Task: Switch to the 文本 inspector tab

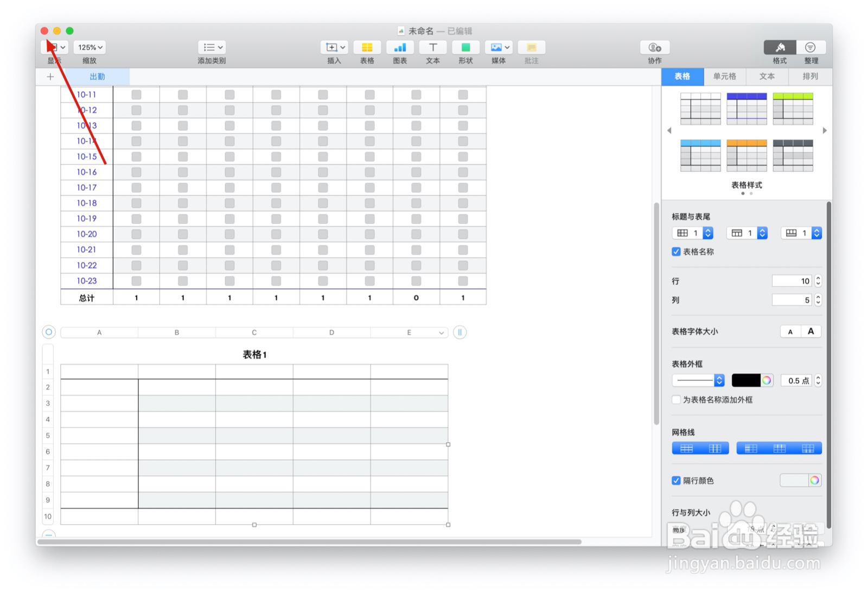Action: point(767,76)
